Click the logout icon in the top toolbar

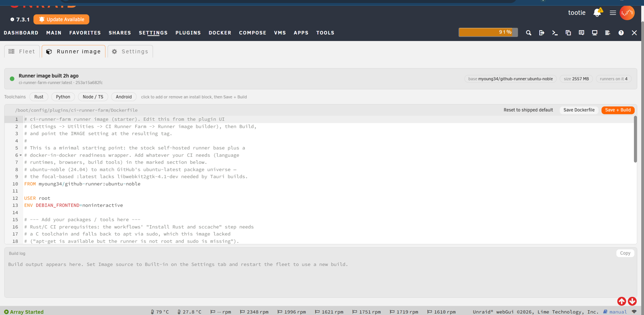[542, 33]
